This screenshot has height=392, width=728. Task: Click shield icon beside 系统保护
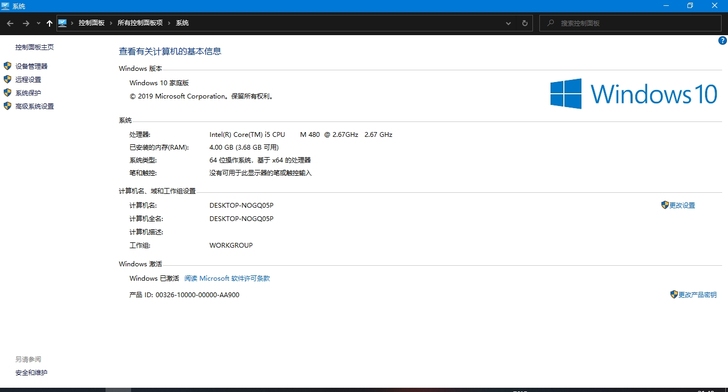point(7,92)
